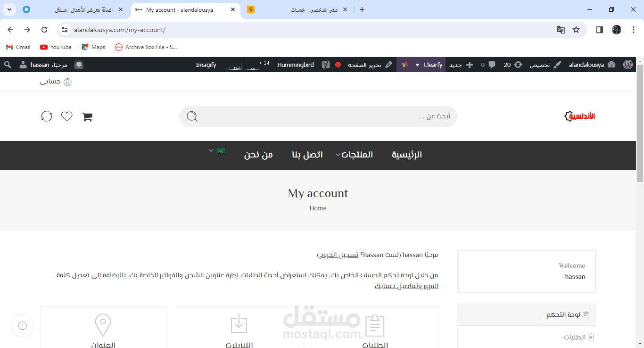This screenshot has height=348, width=644.
Task: Open the shopping cart icon
Action: pyautogui.click(x=87, y=116)
